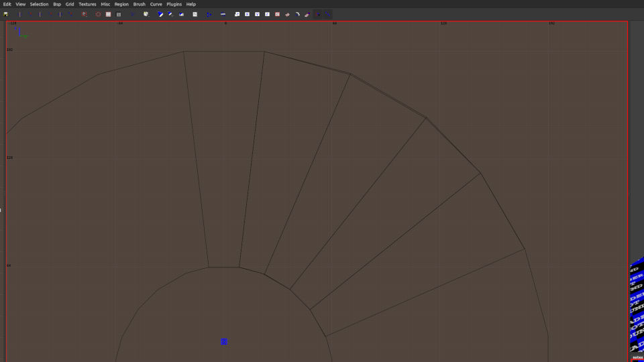Screen dimensions: 644x362
Task: Click the white arrow icon left of X
Action: tap(237, 14)
